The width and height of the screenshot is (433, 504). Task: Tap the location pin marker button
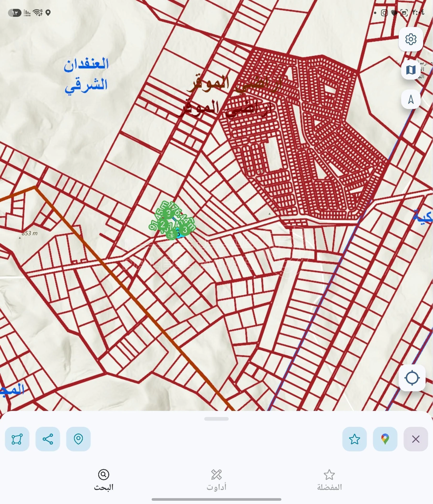78,439
